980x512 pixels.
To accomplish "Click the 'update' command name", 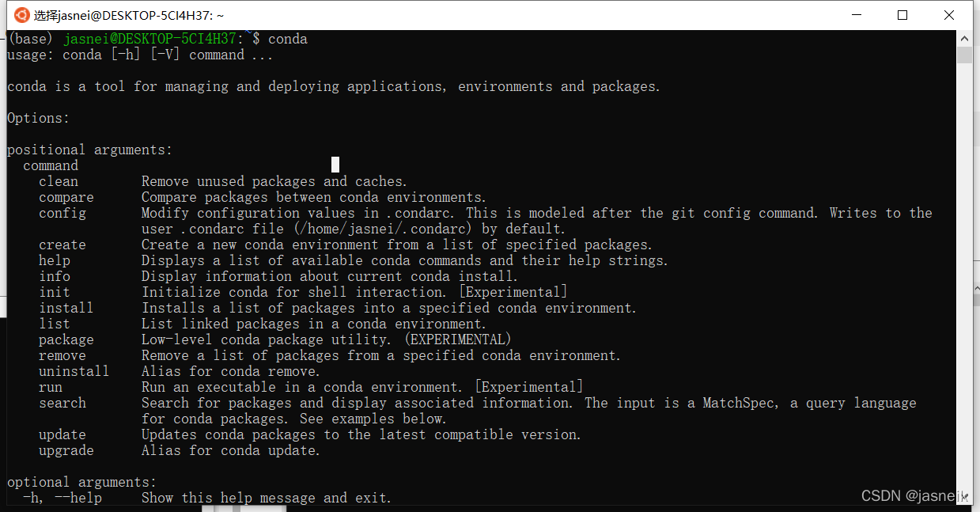I will (62, 434).
